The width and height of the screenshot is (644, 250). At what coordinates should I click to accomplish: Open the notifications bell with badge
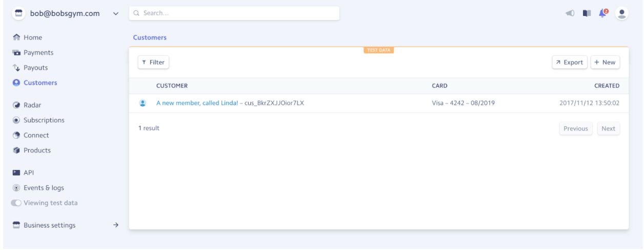(603, 13)
